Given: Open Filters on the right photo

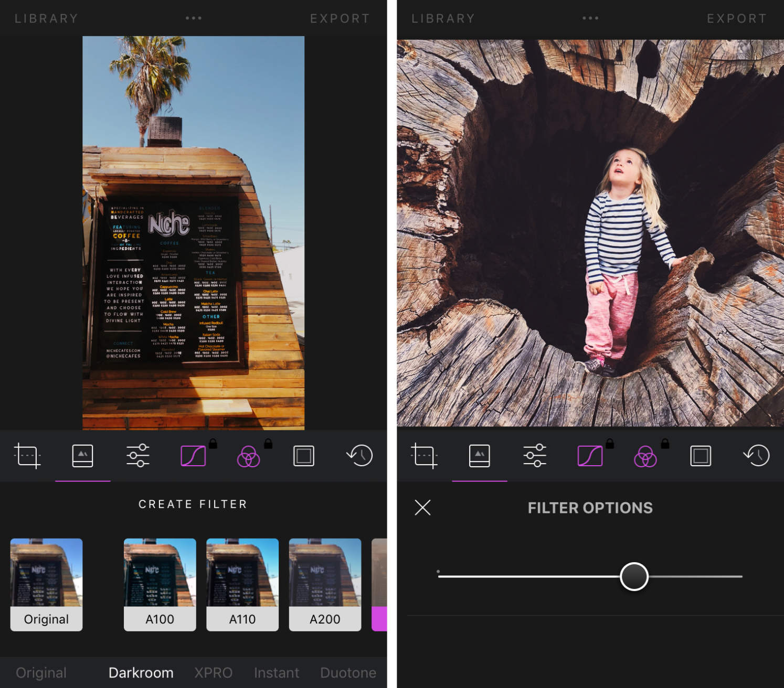Looking at the screenshot, I should pyautogui.click(x=479, y=455).
